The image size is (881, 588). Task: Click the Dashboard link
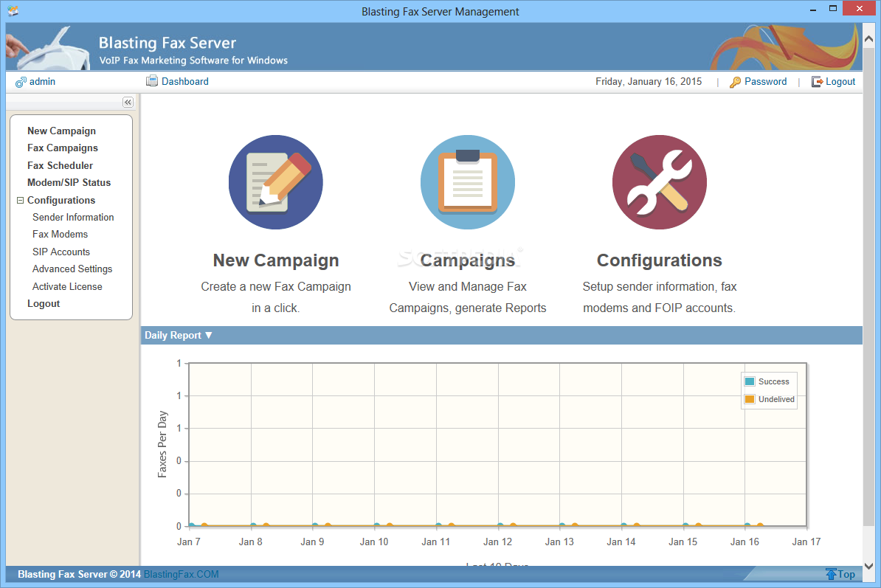click(x=185, y=81)
